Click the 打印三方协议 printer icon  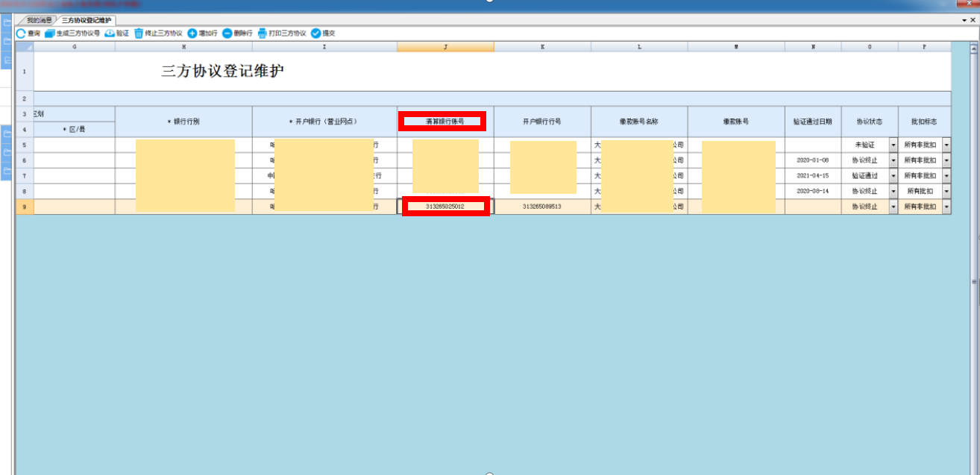(262, 34)
